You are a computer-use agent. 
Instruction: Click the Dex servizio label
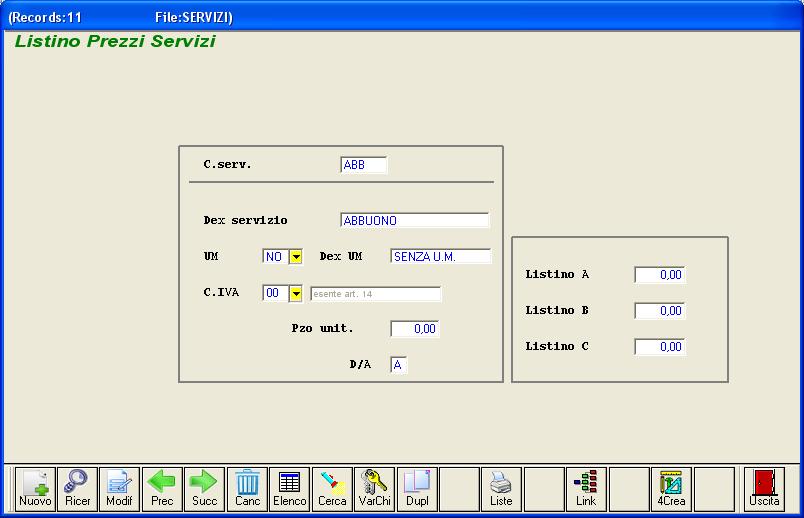245,221
